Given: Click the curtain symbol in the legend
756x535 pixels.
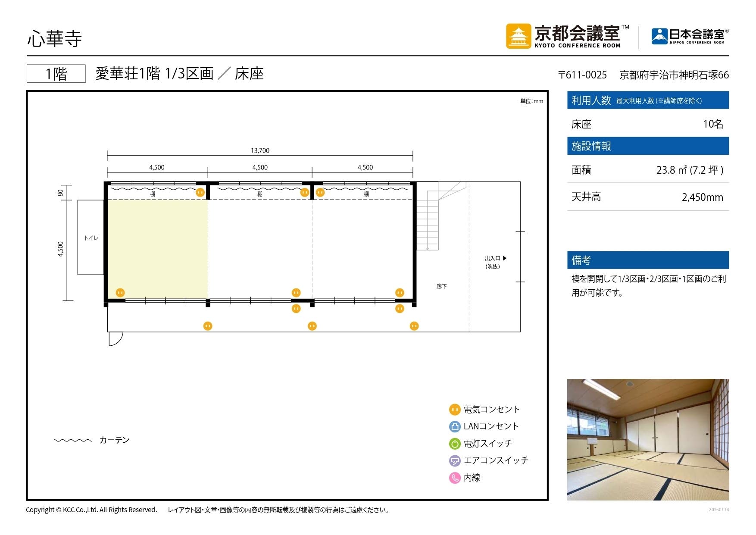Looking at the screenshot, I should [72, 440].
